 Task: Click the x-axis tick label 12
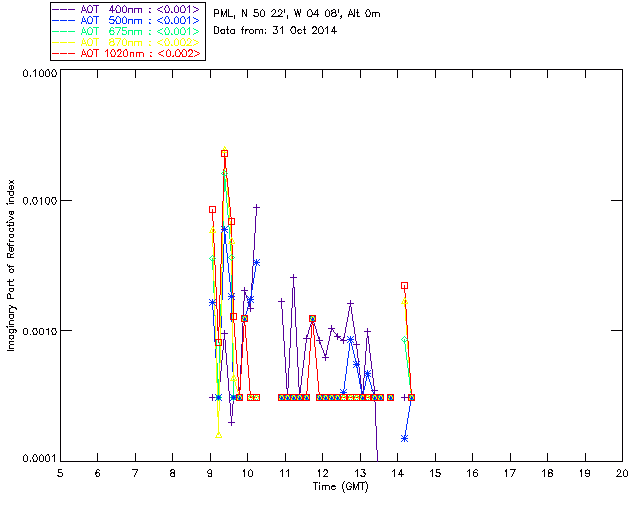(x=322, y=473)
